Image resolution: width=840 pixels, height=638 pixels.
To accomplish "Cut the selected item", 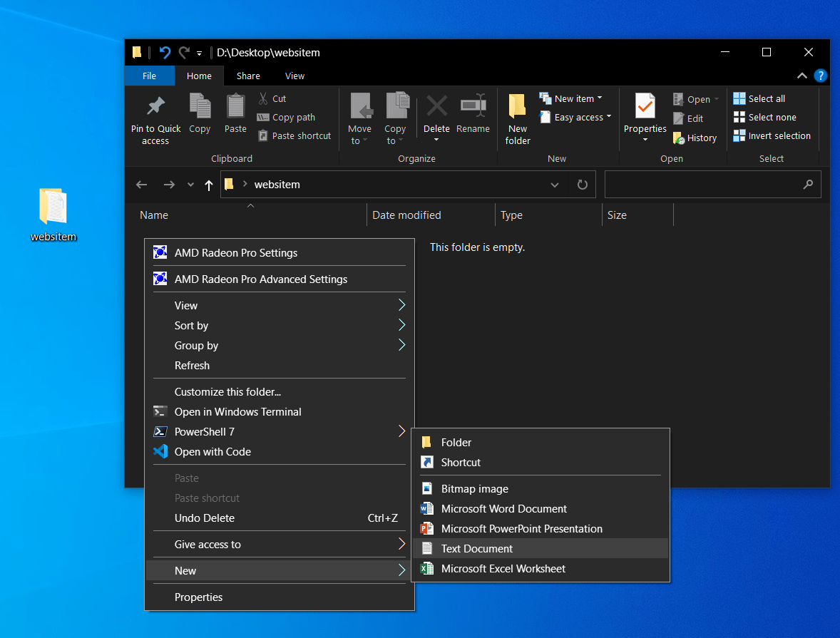I will click(272, 98).
